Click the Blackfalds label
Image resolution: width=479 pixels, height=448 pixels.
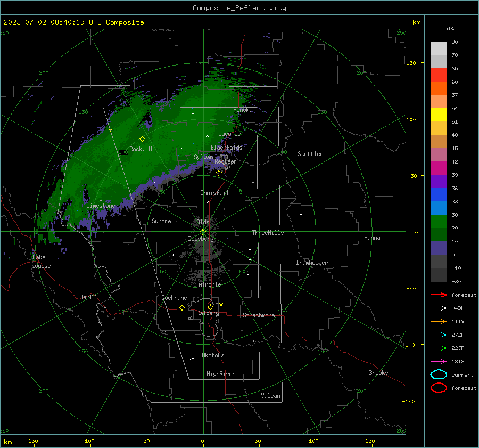pos(226,148)
